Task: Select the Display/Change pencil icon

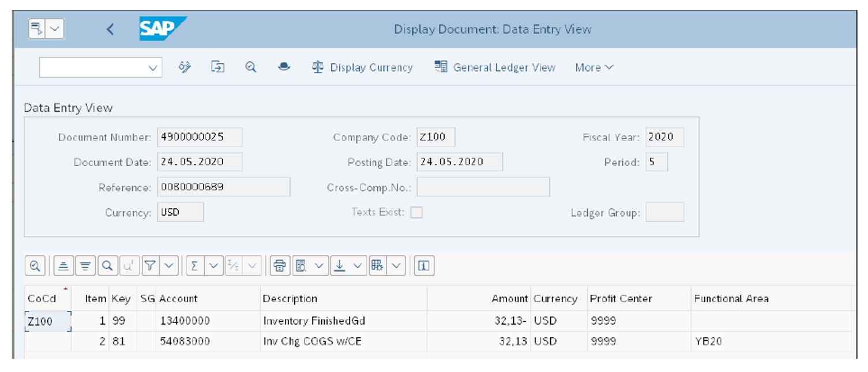Action: (185, 67)
